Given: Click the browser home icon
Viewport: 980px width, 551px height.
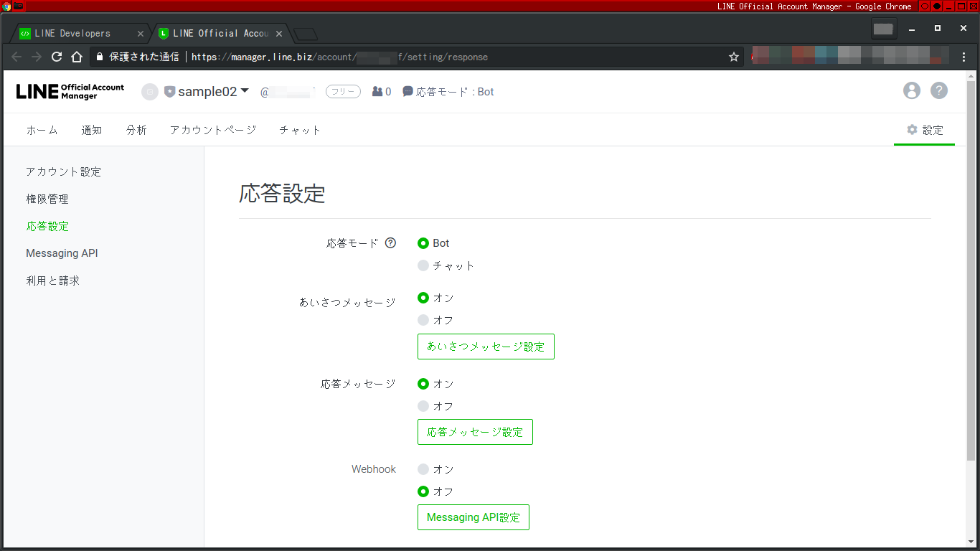Looking at the screenshot, I should click(77, 56).
